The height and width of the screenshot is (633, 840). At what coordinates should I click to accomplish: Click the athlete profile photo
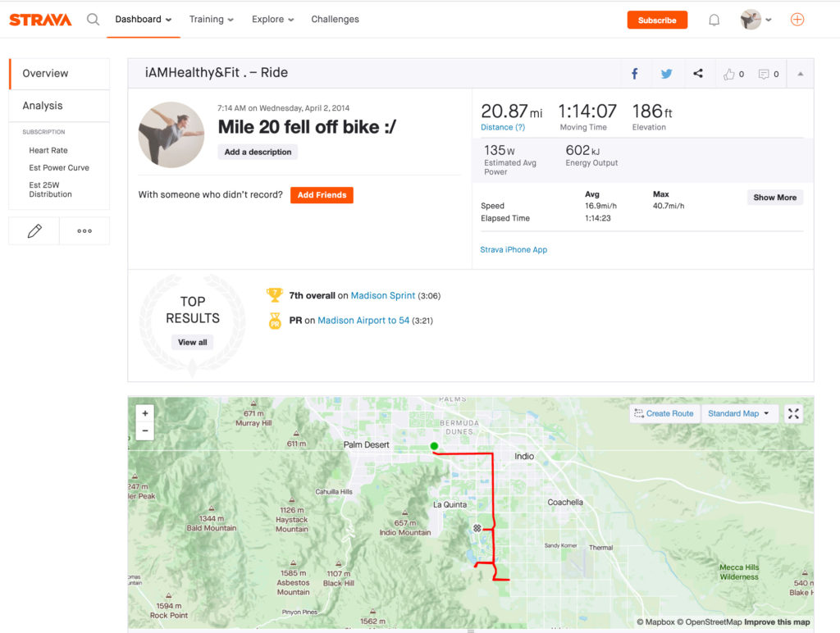(171, 134)
